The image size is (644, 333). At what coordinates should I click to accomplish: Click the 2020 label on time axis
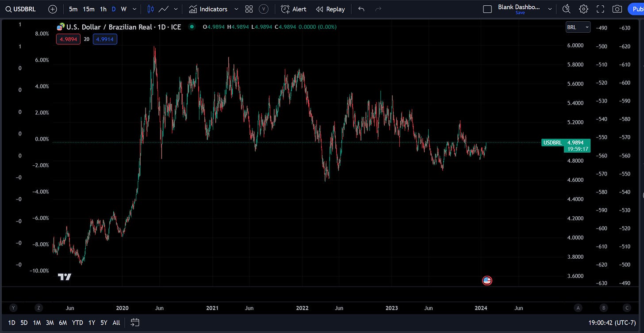coord(122,308)
